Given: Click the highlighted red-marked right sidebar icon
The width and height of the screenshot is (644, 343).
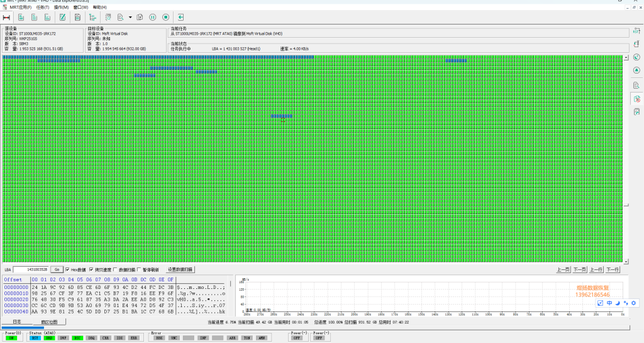Looking at the screenshot, I should 636,99.
